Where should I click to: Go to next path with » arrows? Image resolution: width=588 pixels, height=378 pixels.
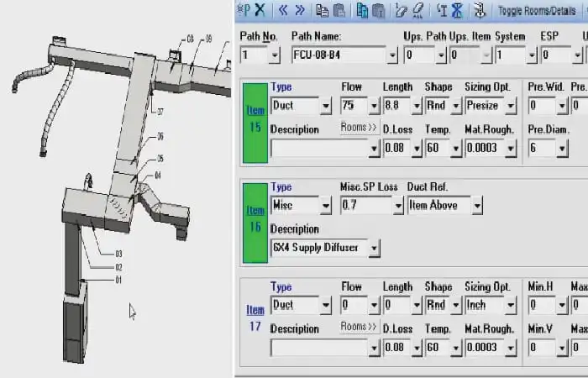[300, 10]
